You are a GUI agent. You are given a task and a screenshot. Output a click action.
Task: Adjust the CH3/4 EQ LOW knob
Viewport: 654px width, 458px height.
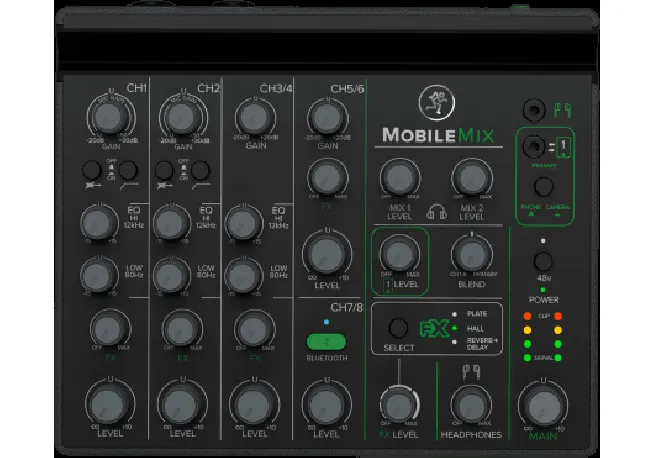point(244,275)
